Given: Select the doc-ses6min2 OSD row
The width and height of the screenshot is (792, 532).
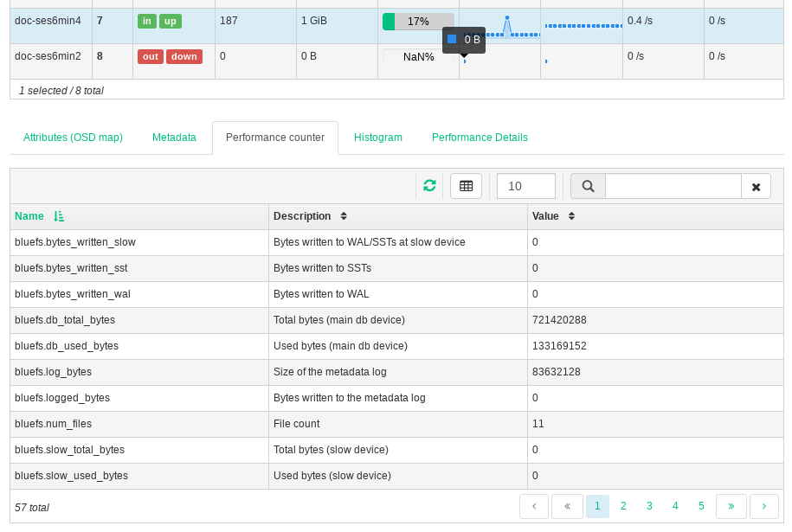Looking at the screenshot, I should [48, 56].
